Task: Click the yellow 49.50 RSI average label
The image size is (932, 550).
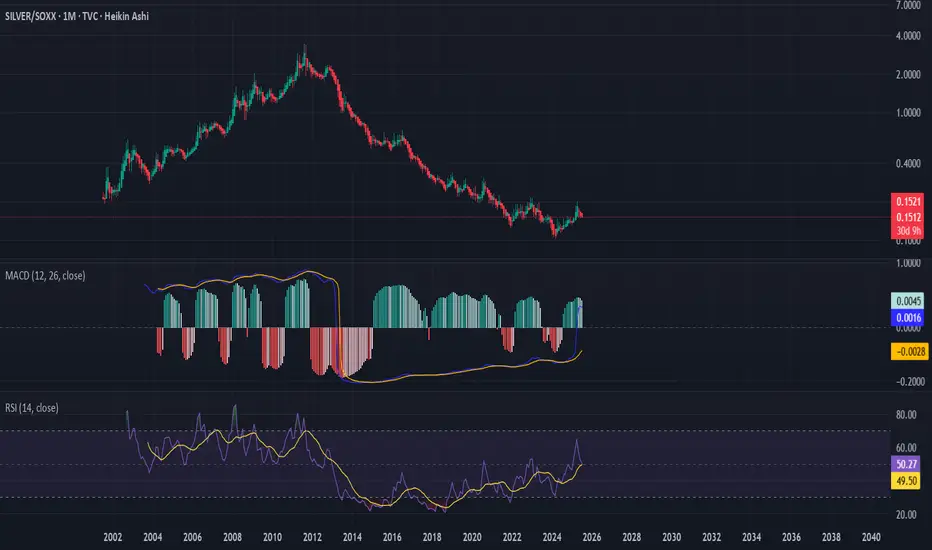Action: (906, 480)
